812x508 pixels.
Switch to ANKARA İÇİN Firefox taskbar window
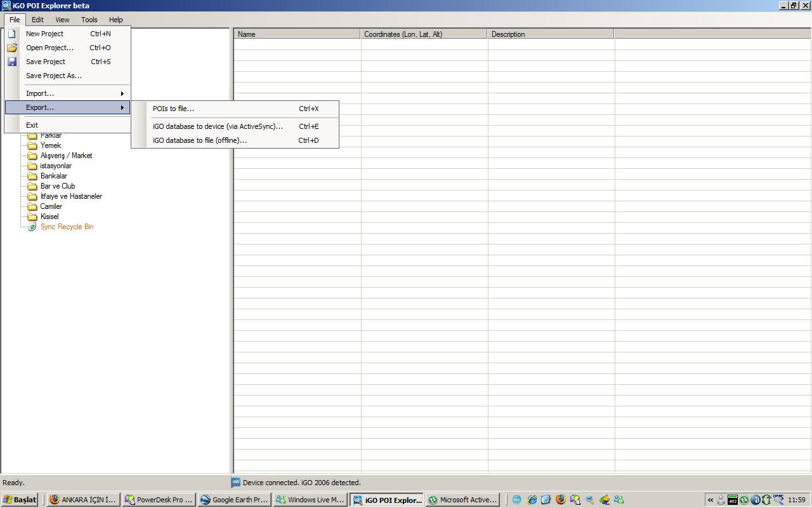[x=83, y=500]
